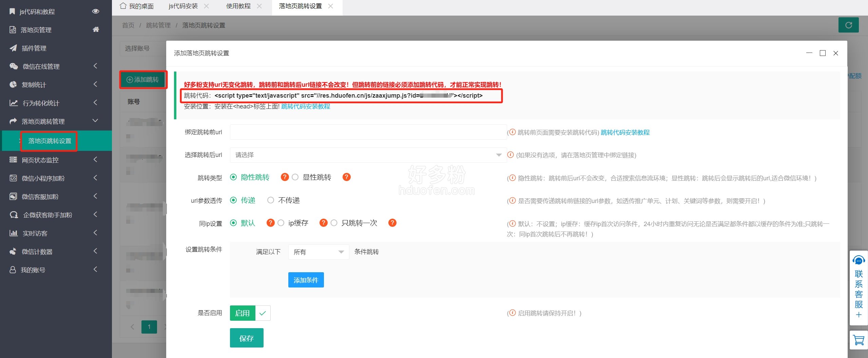Go to page 1 in pagination
868x358 pixels.
(149, 327)
